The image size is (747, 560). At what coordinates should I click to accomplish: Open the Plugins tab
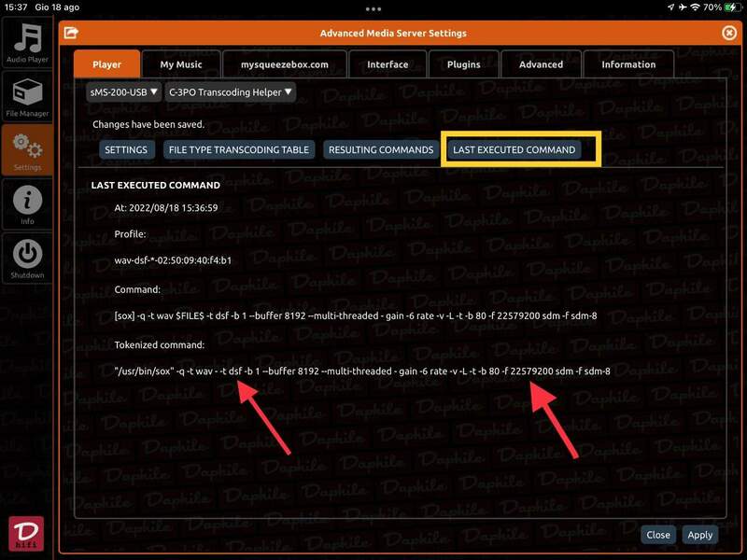click(x=464, y=64)
